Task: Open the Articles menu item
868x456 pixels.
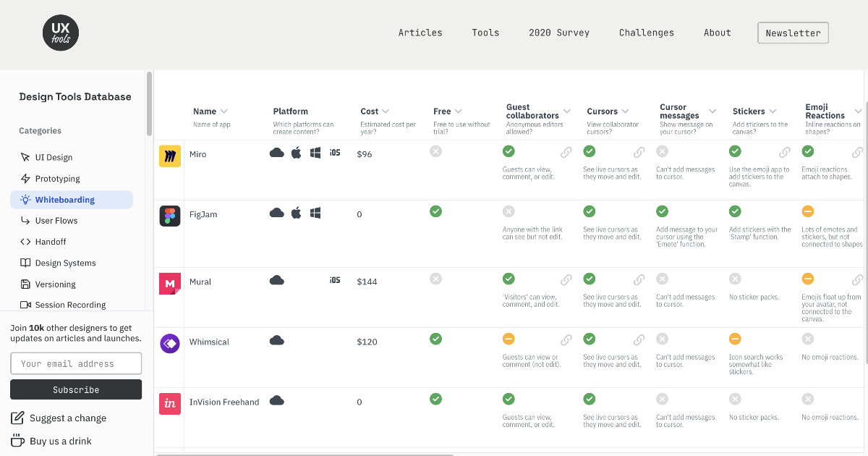Action: pos(420,33)
